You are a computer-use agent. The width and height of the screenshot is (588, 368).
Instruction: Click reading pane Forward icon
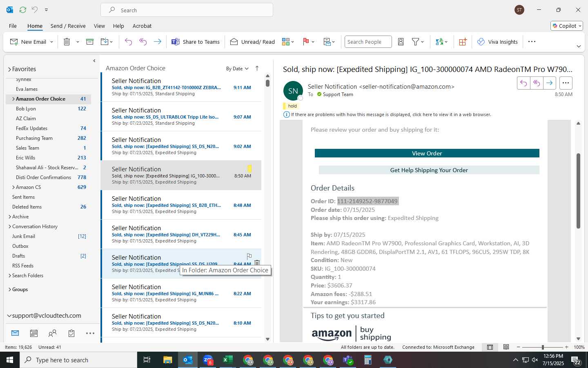550,83
